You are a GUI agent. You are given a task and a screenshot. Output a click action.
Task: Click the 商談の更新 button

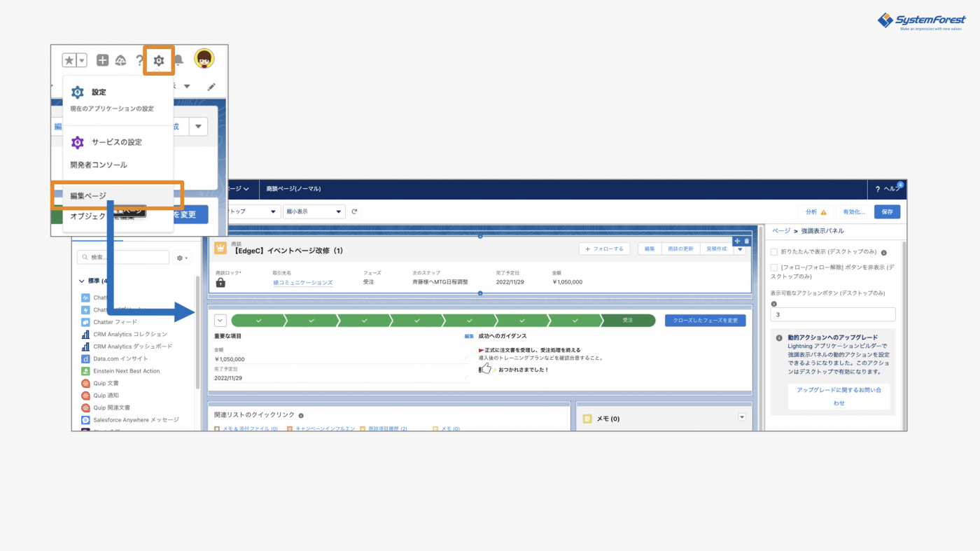pyautogui.click(x=680, y=249)
